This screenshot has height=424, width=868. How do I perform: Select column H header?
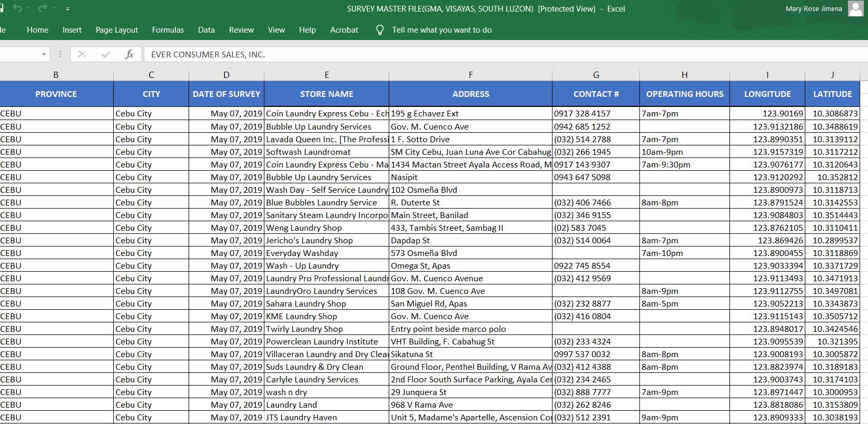coord(685,75)
